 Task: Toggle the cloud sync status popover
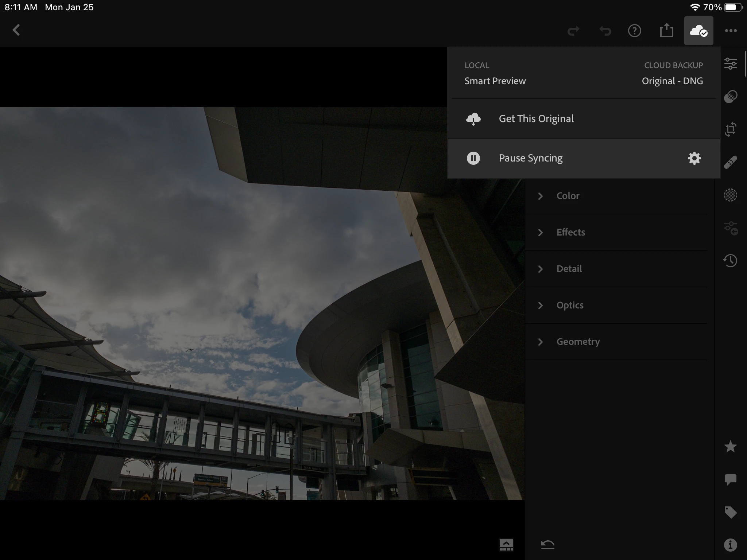tap(698, 31)
